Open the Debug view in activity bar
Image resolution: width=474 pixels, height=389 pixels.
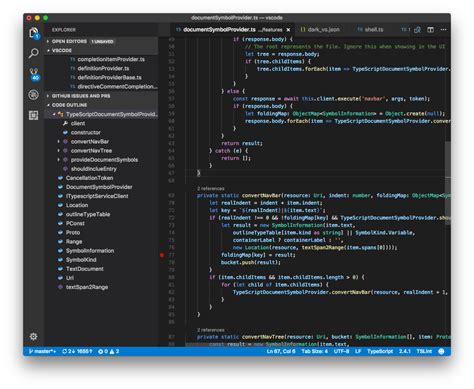click(x=33, y=95)
